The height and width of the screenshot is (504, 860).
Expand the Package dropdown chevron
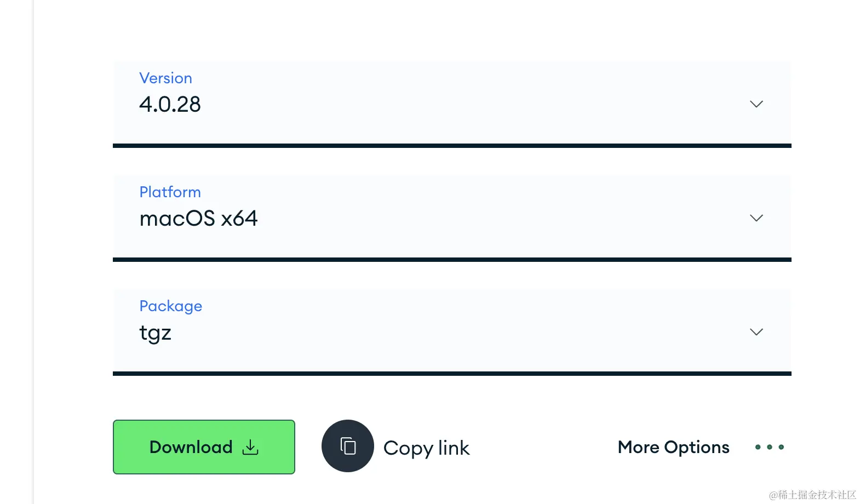(756, 332)
